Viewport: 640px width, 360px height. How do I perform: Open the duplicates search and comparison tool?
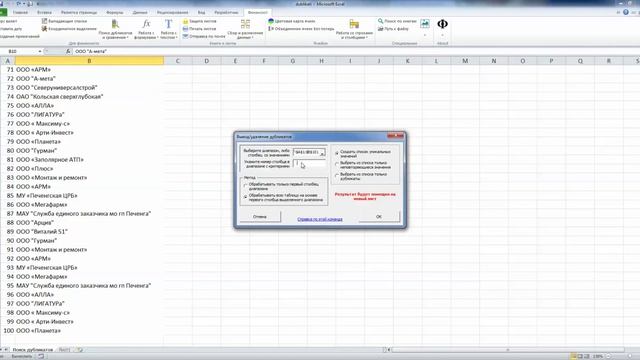[x=116, y=29]
